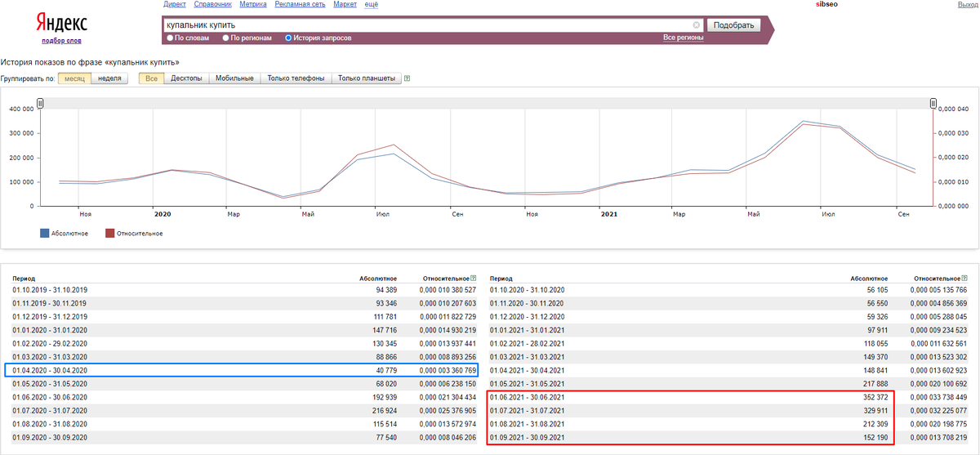Click the right Абсолютное column header
Screen dimensions: 980x455
pyautogui.click(x=869, y=279)
